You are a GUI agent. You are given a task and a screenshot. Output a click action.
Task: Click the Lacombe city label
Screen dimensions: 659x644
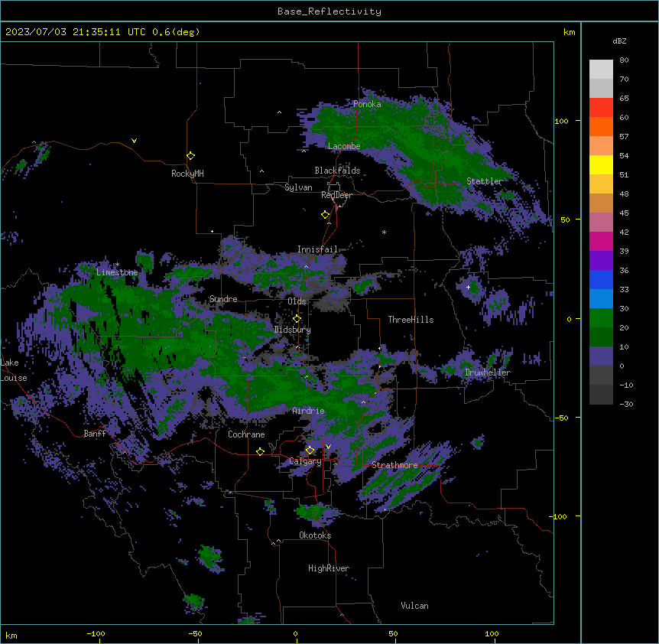click(344, 146)
